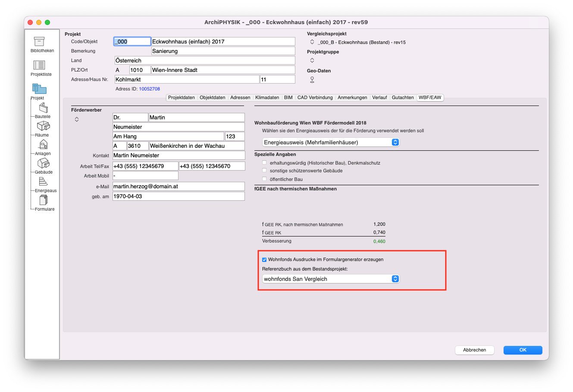Screen dimensions: 573x392
Task: Open the Projektliste sidebar icon
Action: pos(39,65)
